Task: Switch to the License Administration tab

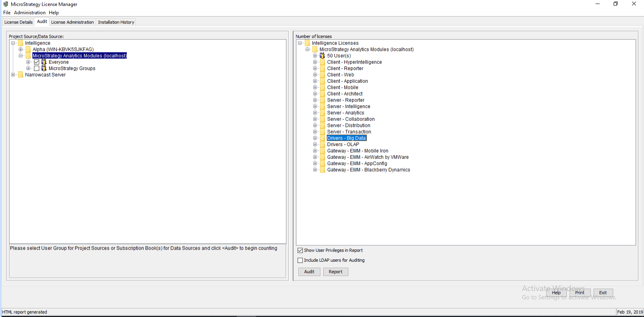Action: point(72,22)
